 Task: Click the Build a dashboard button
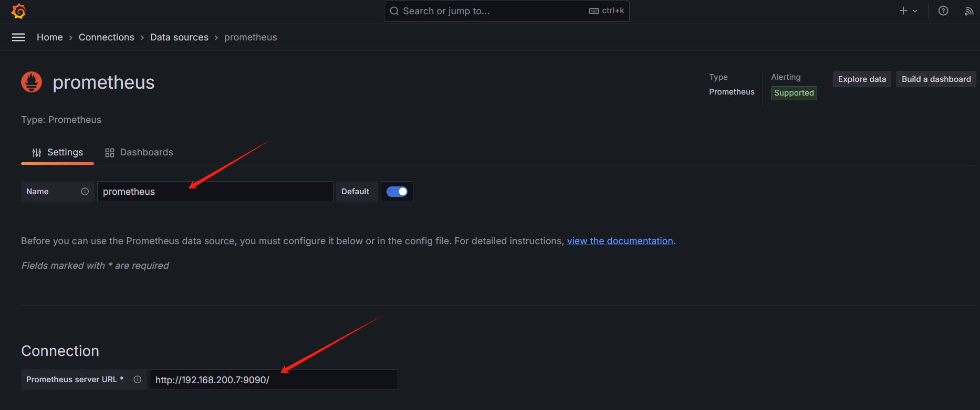click(936, 79)
